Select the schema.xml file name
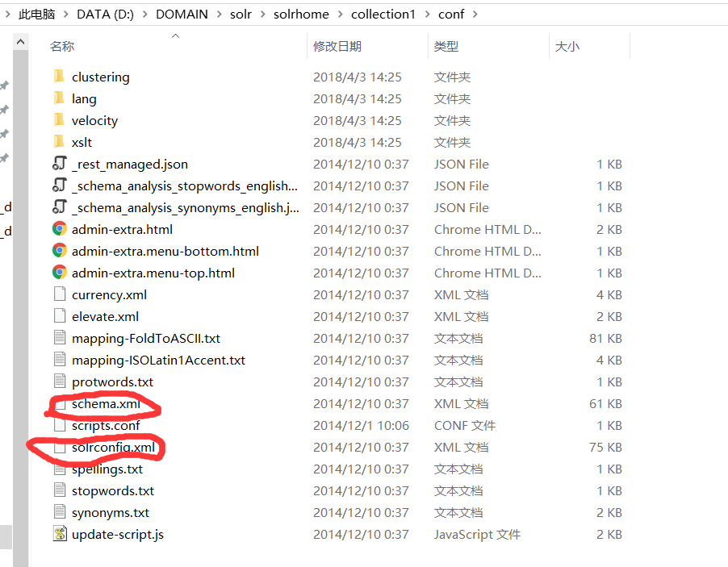Image resolution: width=728 pixels, height=567 pixels. [x=106, y=404]
